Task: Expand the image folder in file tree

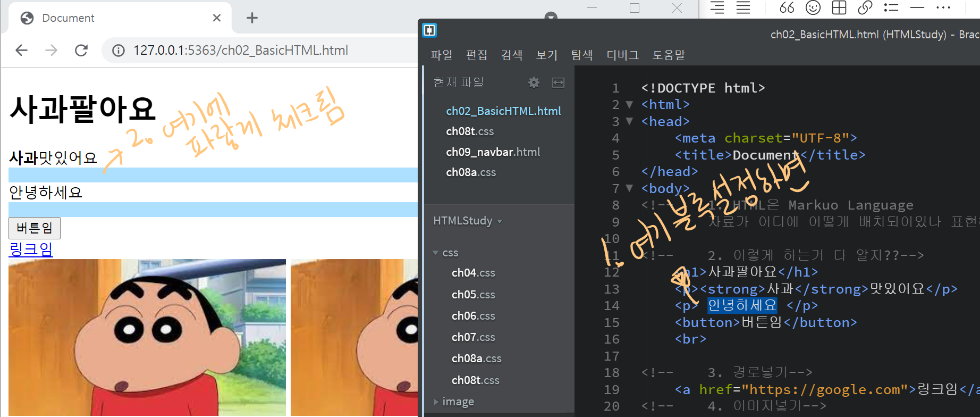Action: tap(436, 402)
